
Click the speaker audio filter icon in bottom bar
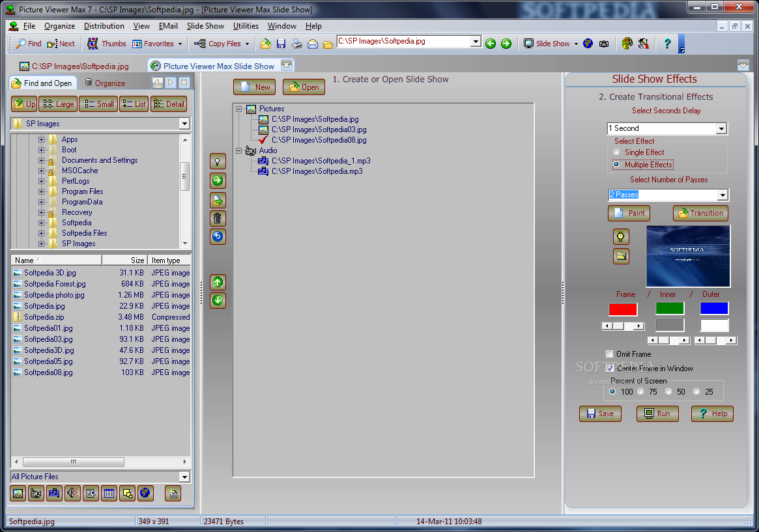72,494
